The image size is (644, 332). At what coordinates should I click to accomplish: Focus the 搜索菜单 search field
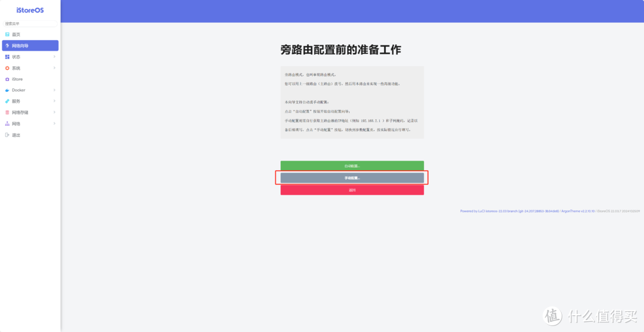pos(30,24)
